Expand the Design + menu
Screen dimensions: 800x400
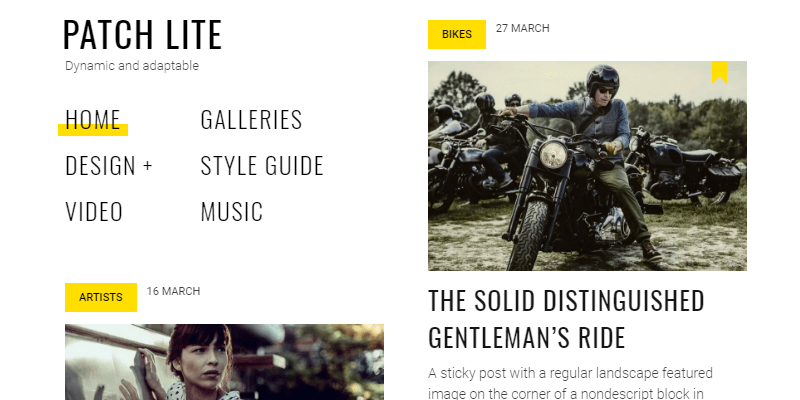pos(109,166)
